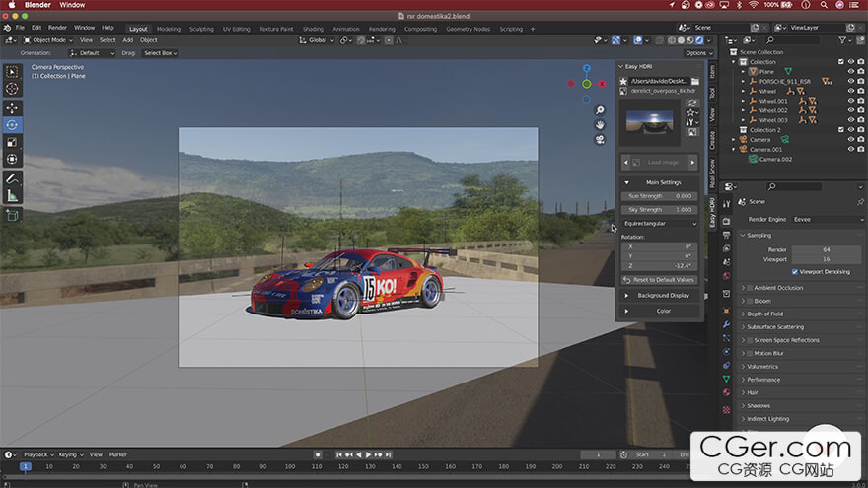Open the Equirectangular projection dropdown

click(659, 224)
